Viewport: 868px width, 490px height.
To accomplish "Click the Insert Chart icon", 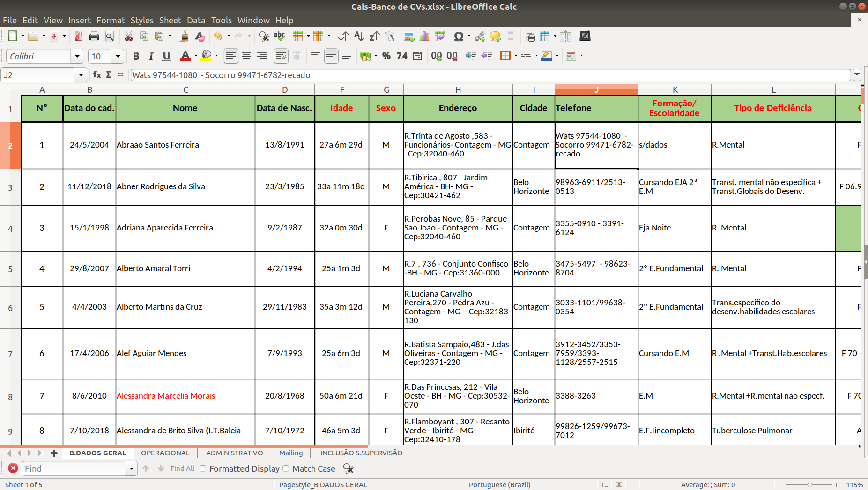I will 424,37.
